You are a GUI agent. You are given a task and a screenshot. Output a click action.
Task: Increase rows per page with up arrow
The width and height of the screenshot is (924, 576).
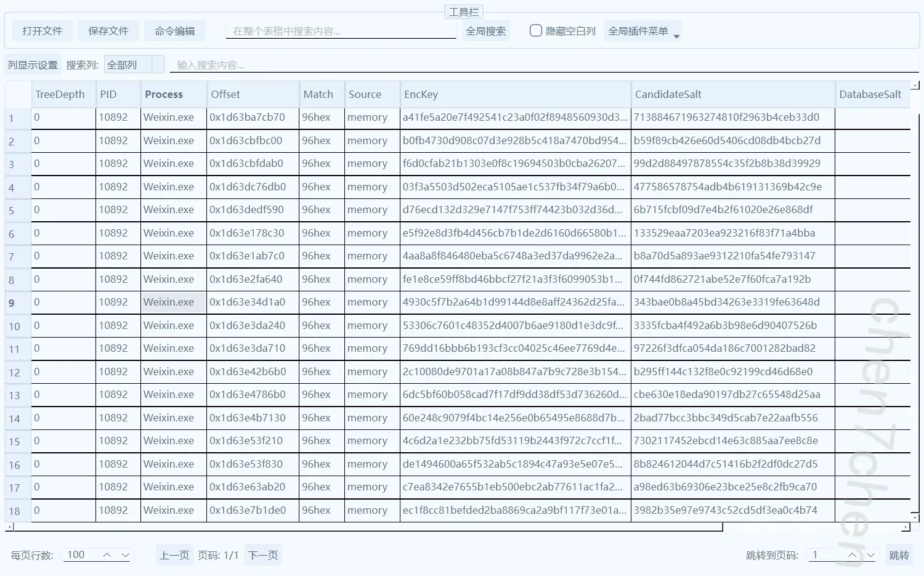pos(107,555)
